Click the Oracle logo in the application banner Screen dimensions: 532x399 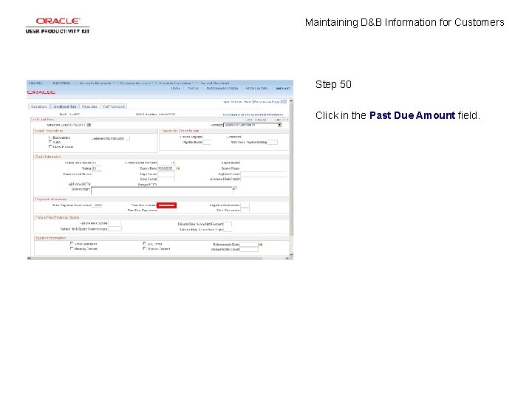pyautogui.click(x=41, y=92)
